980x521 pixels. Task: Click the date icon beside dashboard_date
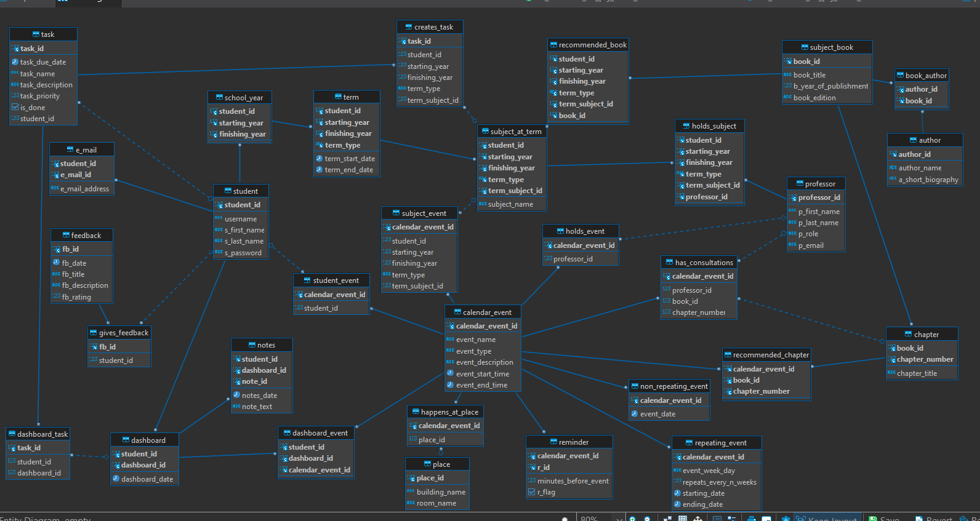pos(116,479)
